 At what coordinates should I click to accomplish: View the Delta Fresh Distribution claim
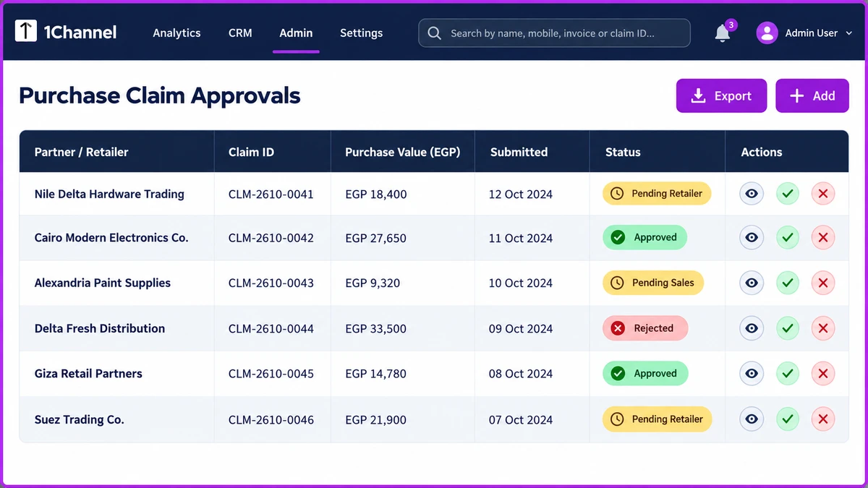752,328
